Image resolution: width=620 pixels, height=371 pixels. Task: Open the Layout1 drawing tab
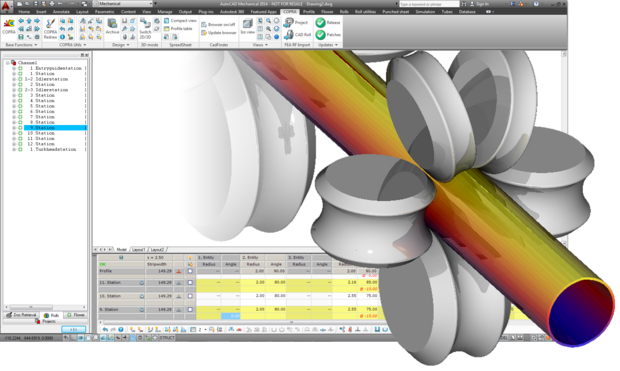pyautogui.click(x=139, y=250)
